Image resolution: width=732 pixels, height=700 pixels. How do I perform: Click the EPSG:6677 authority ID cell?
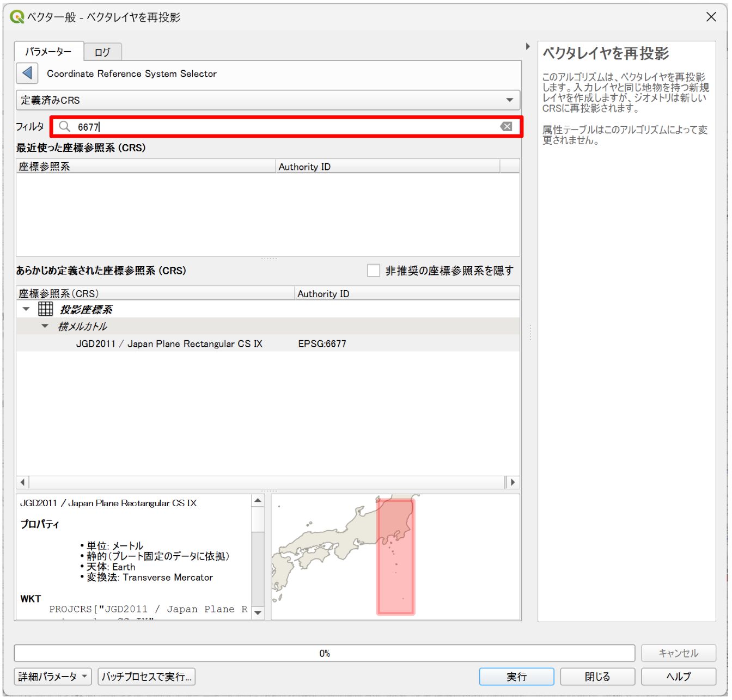click(322, 343)
